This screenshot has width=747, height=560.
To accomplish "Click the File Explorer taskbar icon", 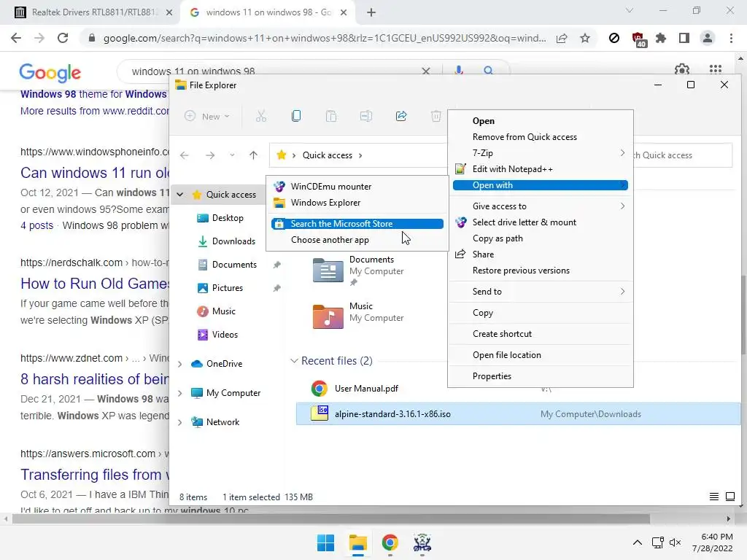I will coord(357,542).
